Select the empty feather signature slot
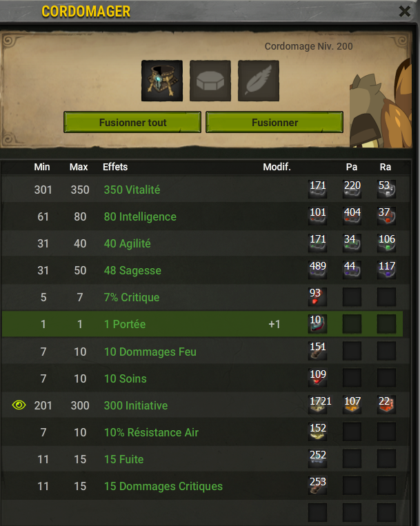 pos(259,81)
